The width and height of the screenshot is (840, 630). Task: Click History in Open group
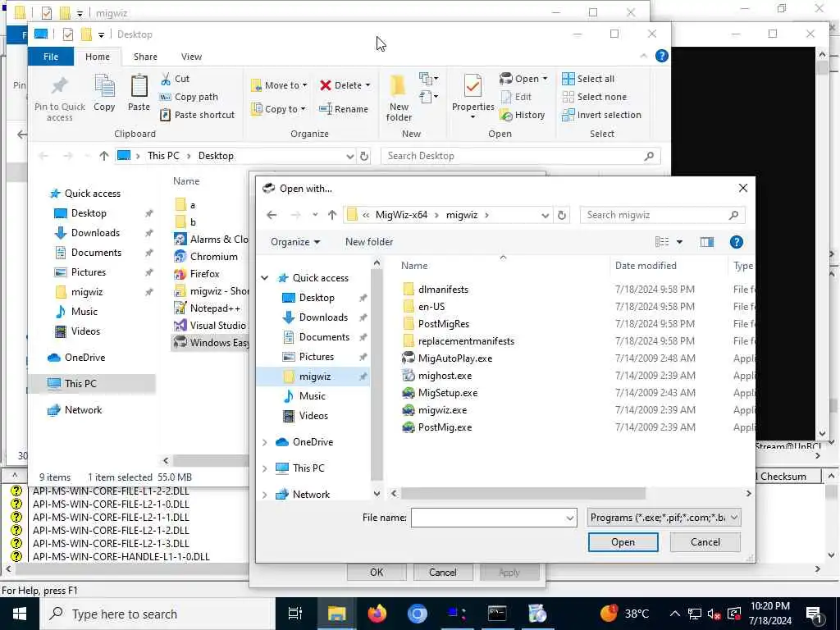(x=523, y=115)
